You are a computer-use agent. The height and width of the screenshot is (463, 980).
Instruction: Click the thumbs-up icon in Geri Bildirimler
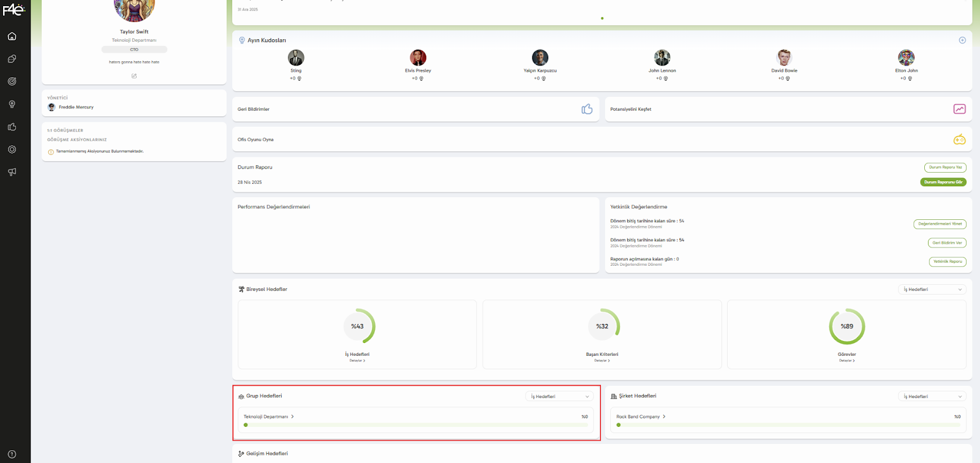[x=587, y=109]
